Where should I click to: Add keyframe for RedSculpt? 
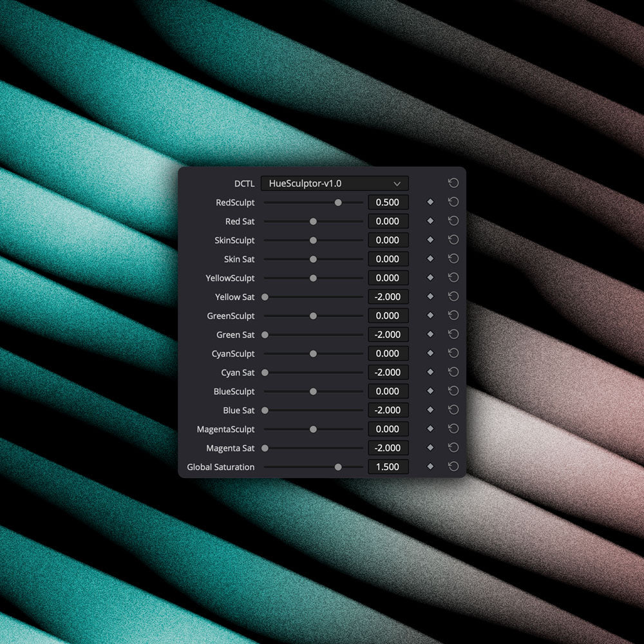(x=430, y=202)
